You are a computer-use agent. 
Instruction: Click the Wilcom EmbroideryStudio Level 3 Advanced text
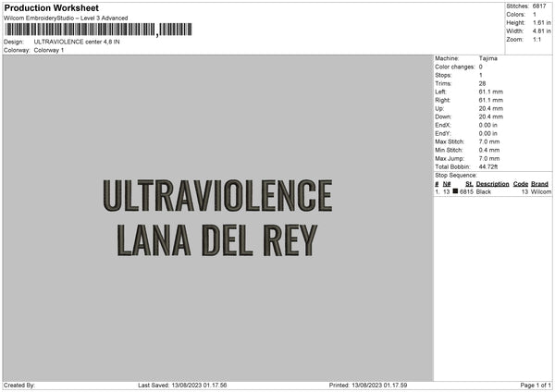coord(66,18)
